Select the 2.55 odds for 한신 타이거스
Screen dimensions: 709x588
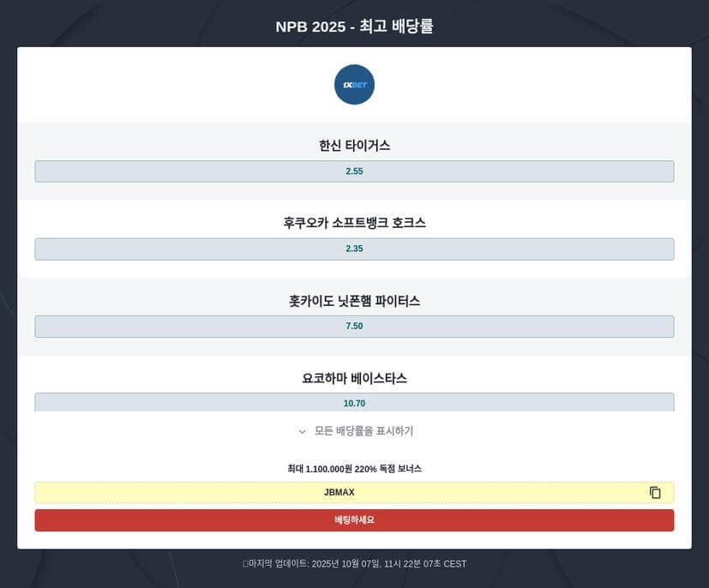pyautogui.click(x=354, y=171)
